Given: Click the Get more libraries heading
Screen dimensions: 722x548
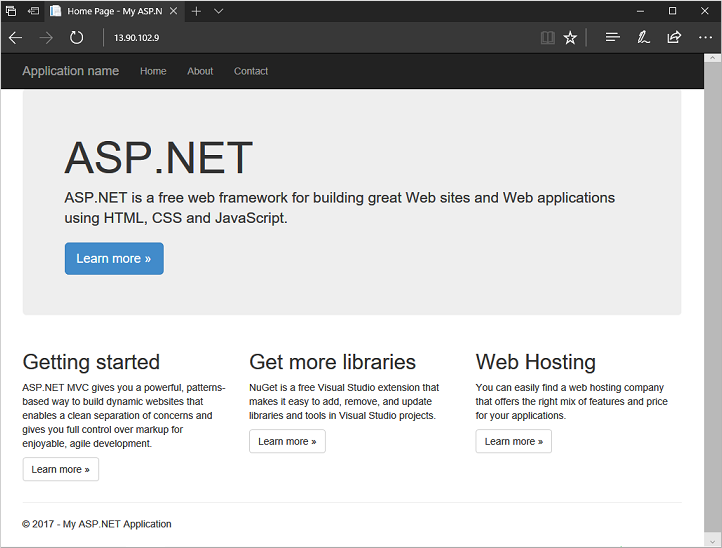Looking at the screenshot, I should tap(332, 362).
